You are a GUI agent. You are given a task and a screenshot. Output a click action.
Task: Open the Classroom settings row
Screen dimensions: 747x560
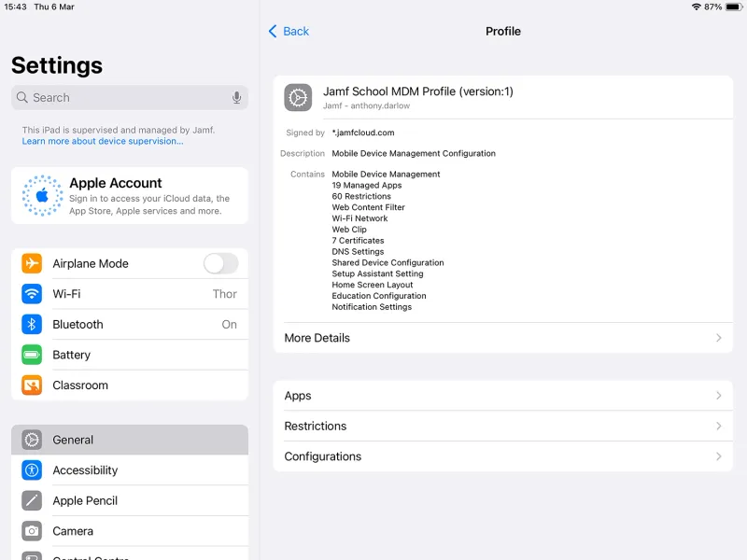click(x=130, y=385)
